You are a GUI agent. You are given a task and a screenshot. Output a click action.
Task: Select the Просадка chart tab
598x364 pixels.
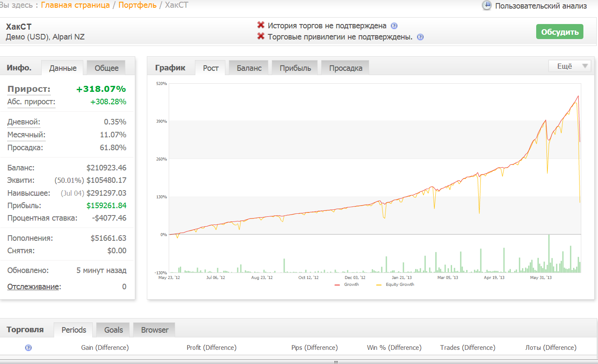tap(346, 68)
